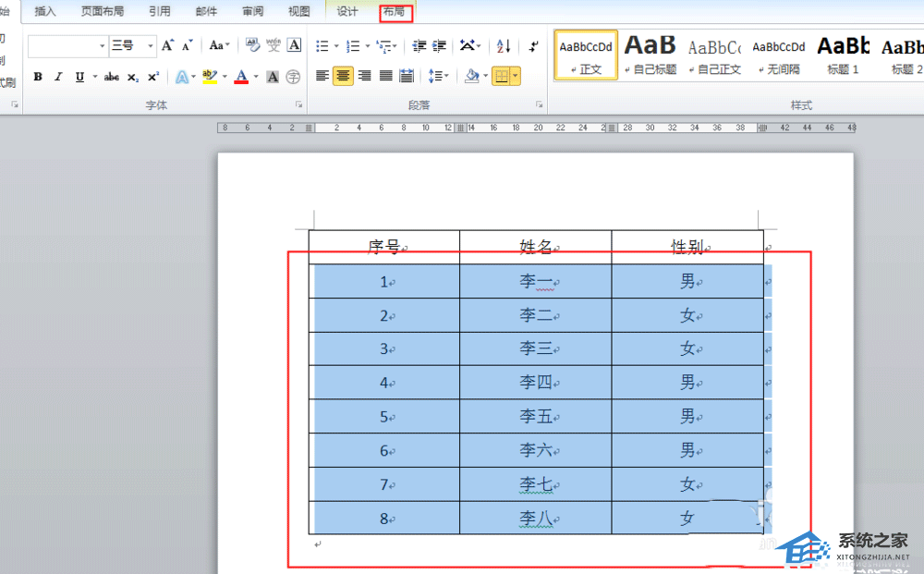Click the grow font size icon
This screenshot has height=574, width=924.
(167, 45)
